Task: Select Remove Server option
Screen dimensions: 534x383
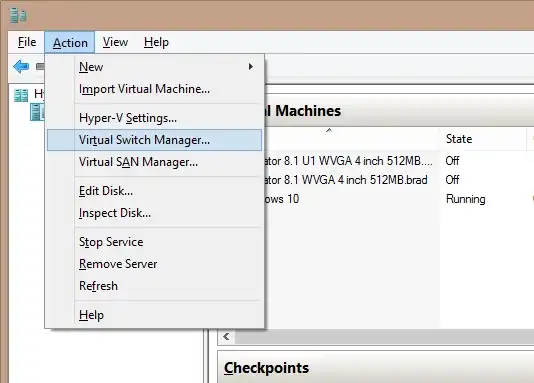Action: tap(155, 264)
